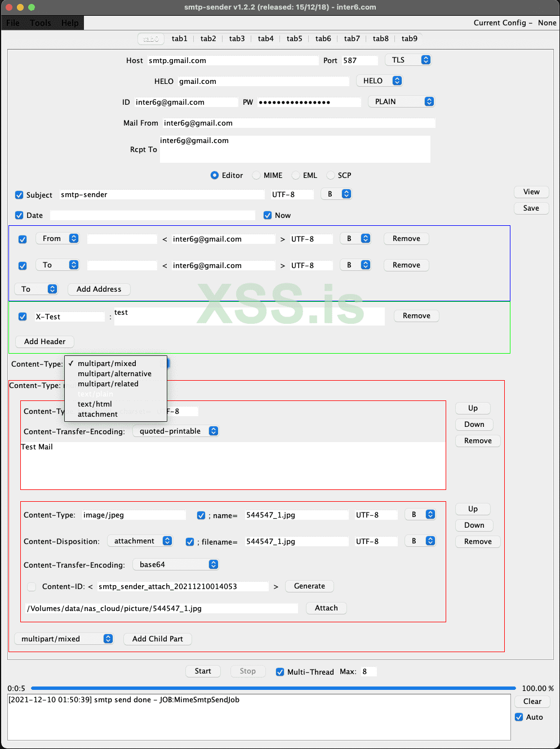Remove the X-Test header row
Screen dimensions: 560x749
416,315
